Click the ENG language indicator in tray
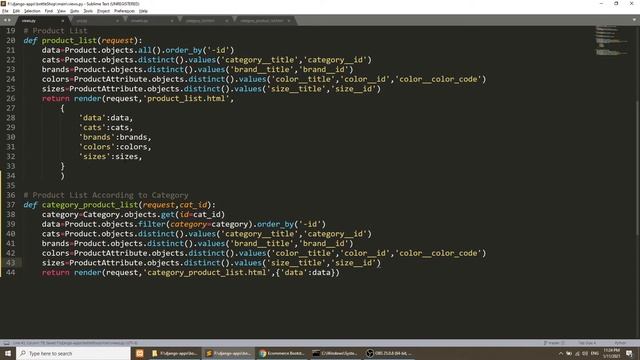 pyautogui.click(x=595, y=353)
